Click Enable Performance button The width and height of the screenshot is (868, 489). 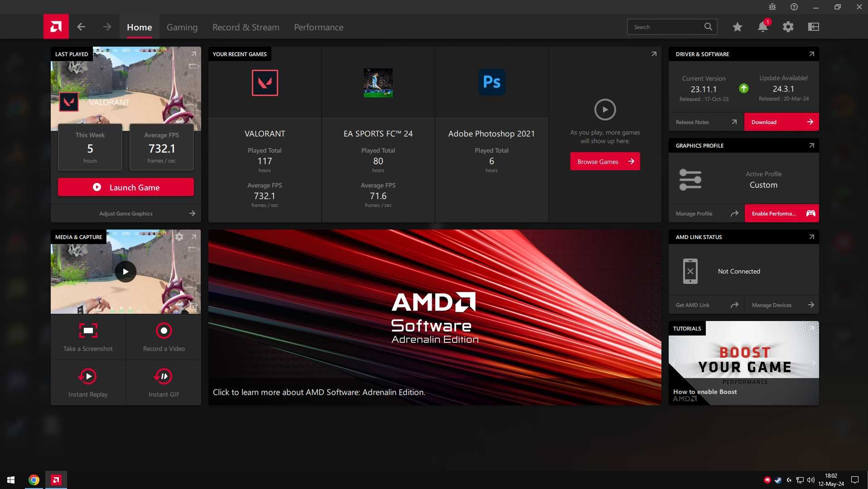click(x=782, y=214)
